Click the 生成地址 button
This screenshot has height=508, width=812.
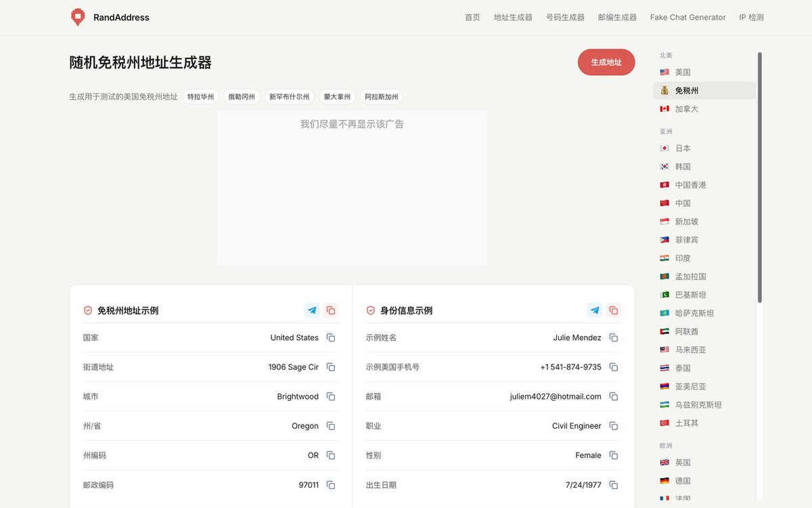(606, 62)
